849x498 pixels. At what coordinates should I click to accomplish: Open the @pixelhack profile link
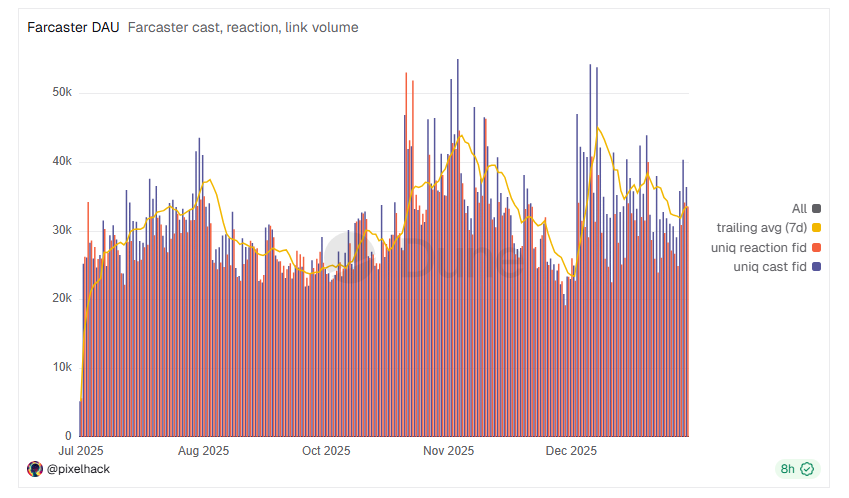[77, 468]
